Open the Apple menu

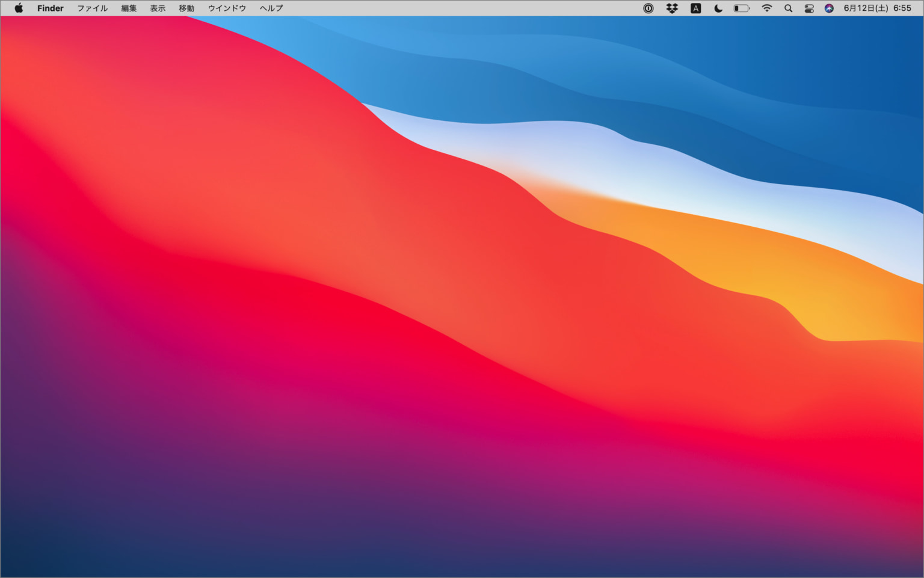[x=19, y=8]
